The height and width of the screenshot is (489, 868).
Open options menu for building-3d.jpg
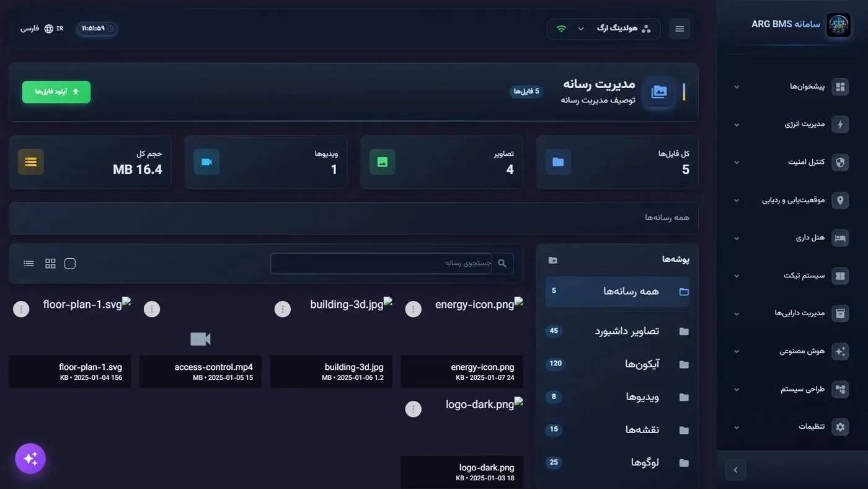coord(283,309)
